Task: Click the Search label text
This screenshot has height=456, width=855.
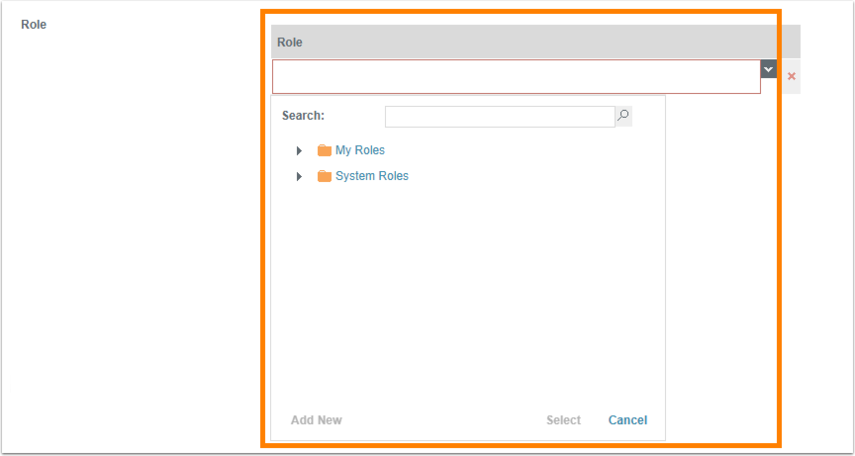Action: tap(303, 116)
